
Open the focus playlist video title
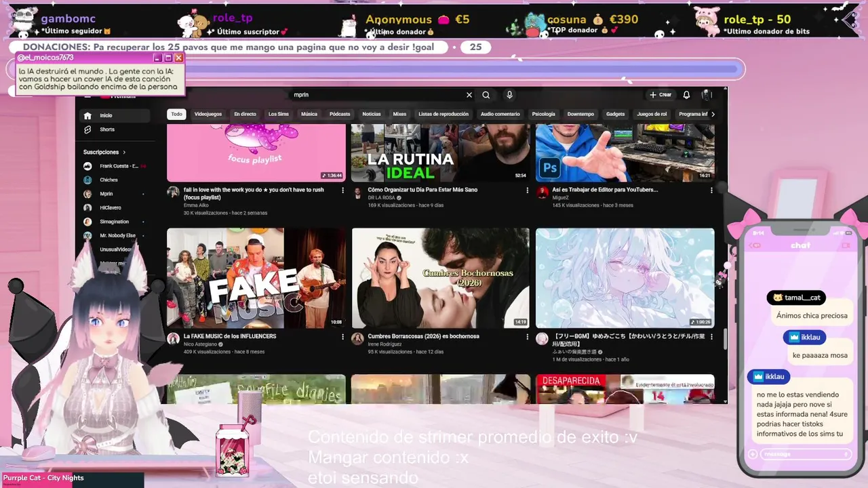point(254,193)
